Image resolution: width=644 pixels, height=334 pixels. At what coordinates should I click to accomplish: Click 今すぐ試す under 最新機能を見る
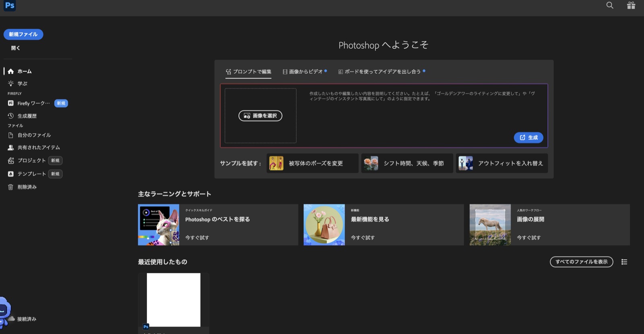(x=363, y=238)
